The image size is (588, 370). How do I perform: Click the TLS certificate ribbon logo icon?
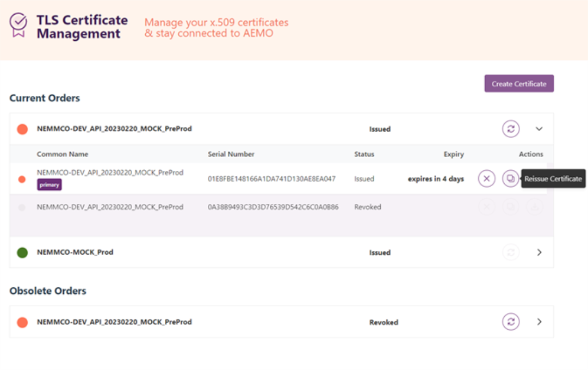tap(18, 26)
